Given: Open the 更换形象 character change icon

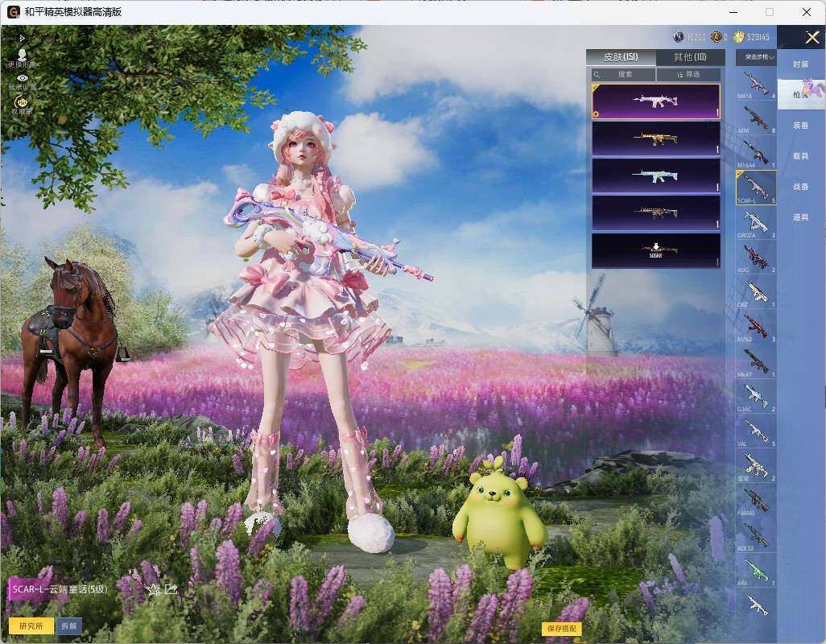Looking at the screenshot, I should 22,58.
